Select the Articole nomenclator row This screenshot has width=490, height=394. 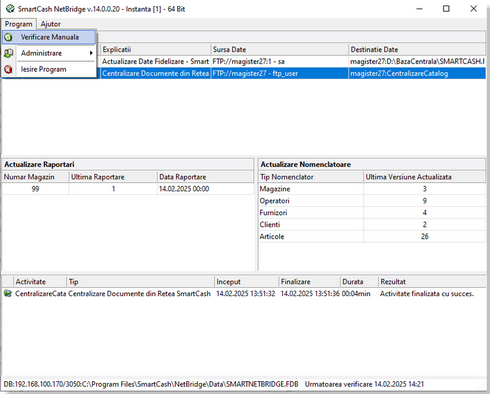pos(372,236)
